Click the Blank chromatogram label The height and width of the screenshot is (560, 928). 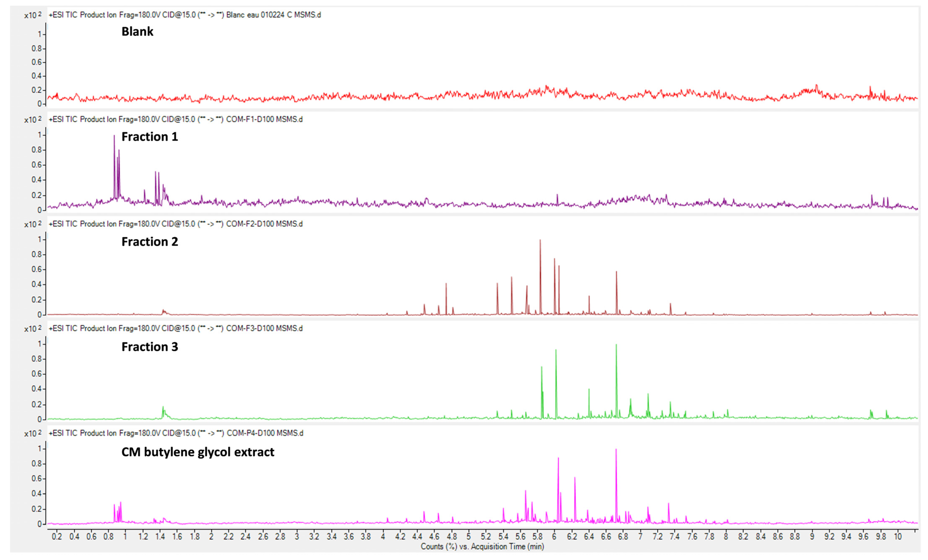[x=137, y=31]
